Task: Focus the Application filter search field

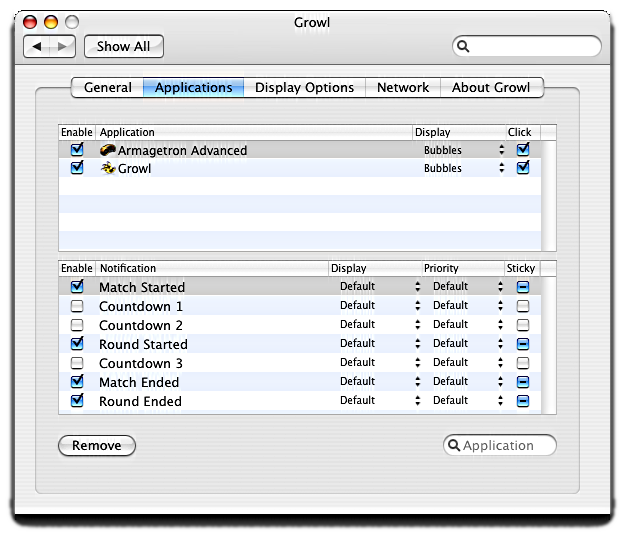Action: pos(500,445)
